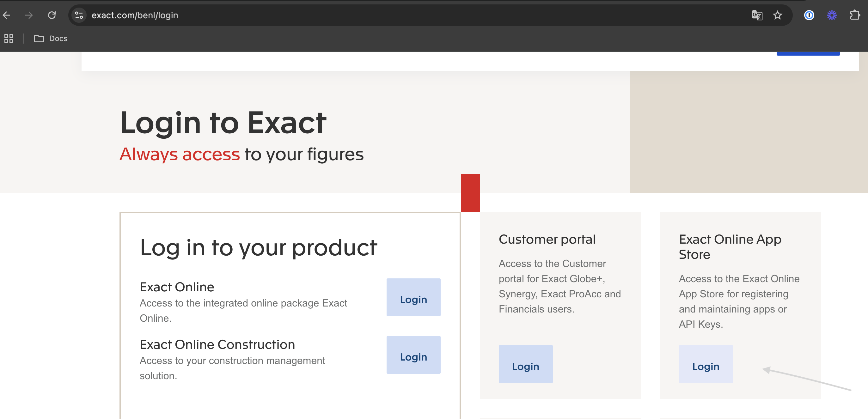Click Login under Customer portal

[x=526, y=364]
